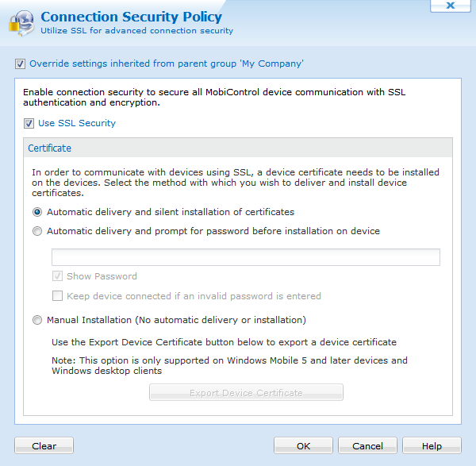This screenshot has width=476, height=466.
Task: Click the Clear button
Action: pyautogui.click(x=44, y=445)
